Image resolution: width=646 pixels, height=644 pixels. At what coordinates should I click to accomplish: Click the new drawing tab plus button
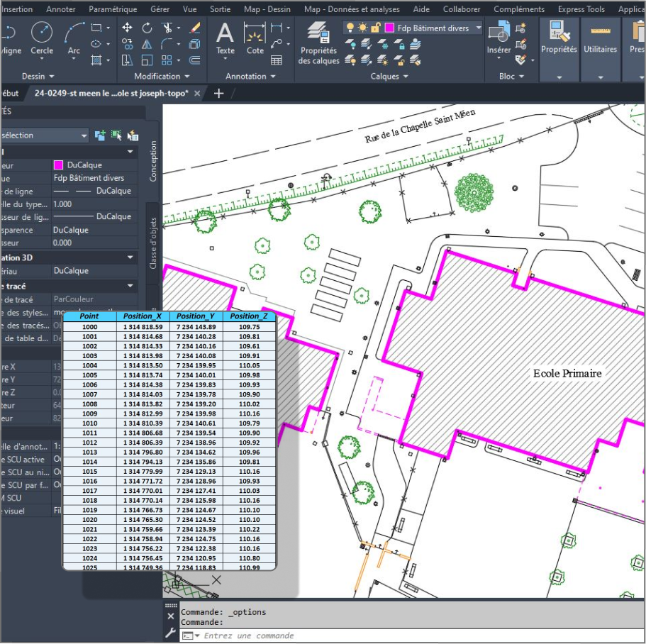[218, 94]
